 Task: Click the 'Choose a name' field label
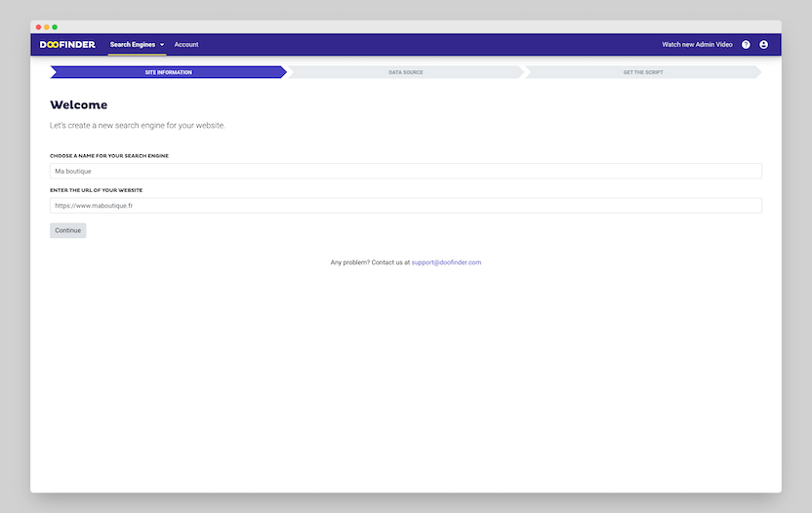tap(109, 155)
